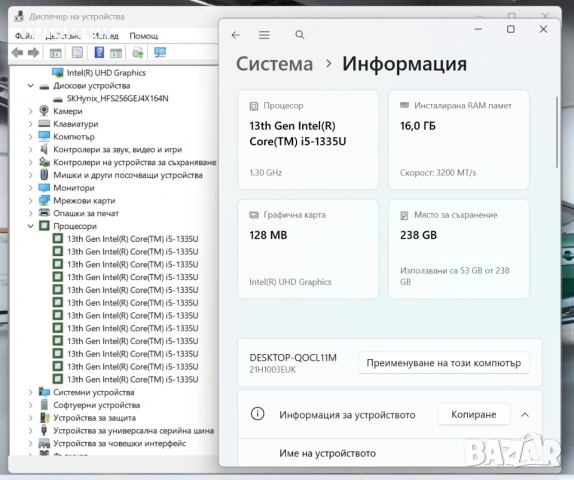The height and width of the screenshot is (480, 574).
Task: Collapse the Дискови устройства node
Action: pyautogui.click(x=31, y=86)
